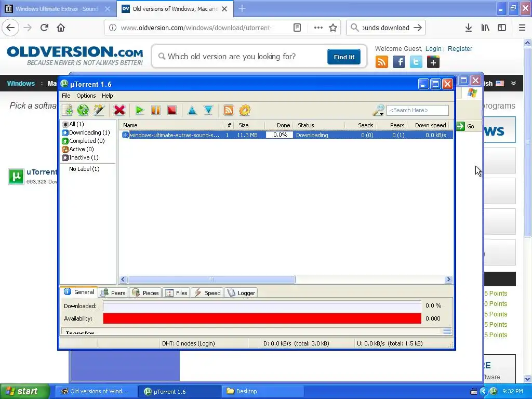Open the uTorrent Preferences gear icon

[245, 110]
